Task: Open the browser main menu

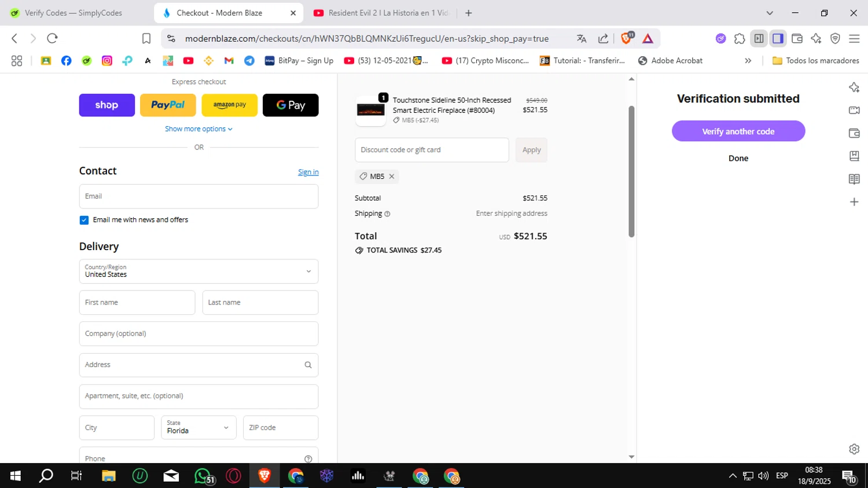Action: click(854, 39)
